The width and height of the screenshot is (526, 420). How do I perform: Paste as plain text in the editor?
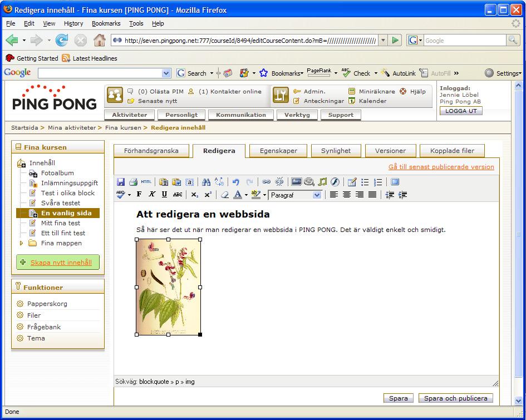coord(164,182)
